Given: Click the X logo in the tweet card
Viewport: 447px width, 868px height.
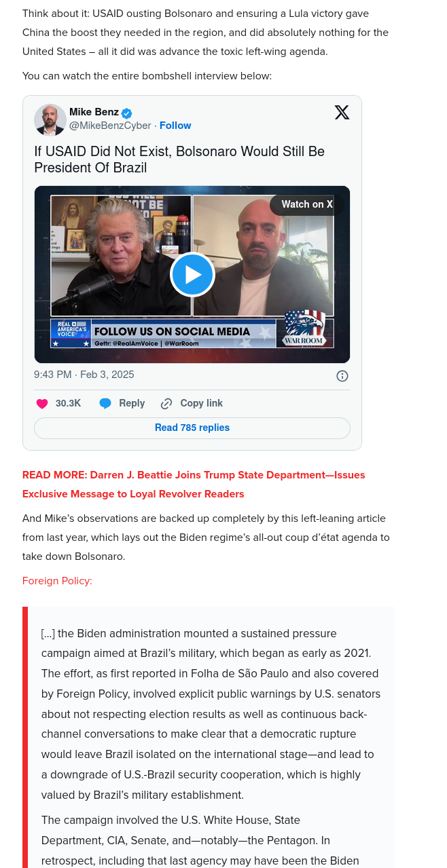Looking at the screenshot, I should [342, 113].
